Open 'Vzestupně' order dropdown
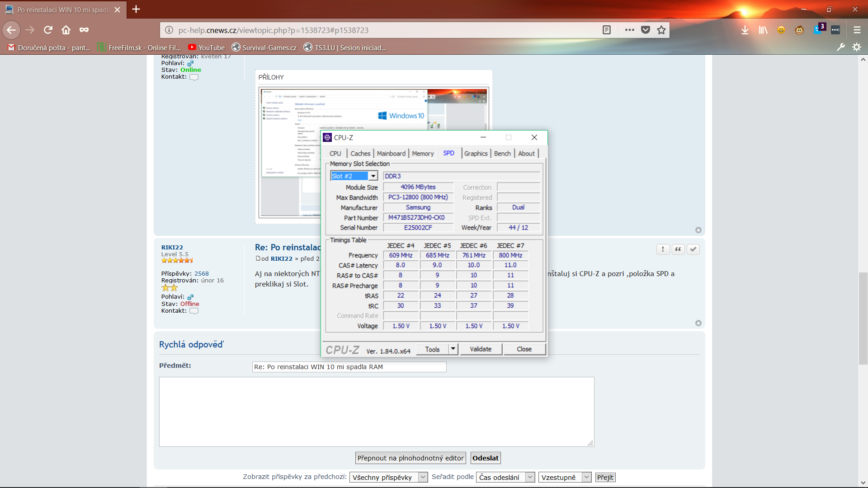The width and height of the screenshot is (868, 488). click(565, 477)
